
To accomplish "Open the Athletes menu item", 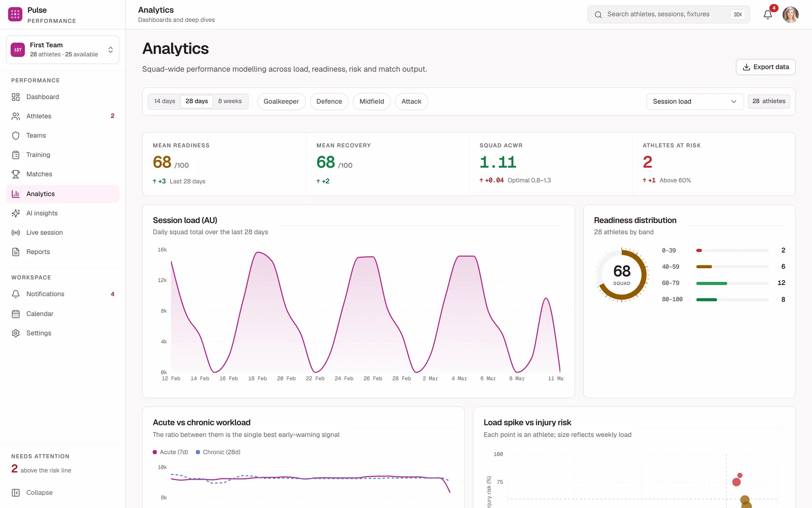I will (63, 116).
